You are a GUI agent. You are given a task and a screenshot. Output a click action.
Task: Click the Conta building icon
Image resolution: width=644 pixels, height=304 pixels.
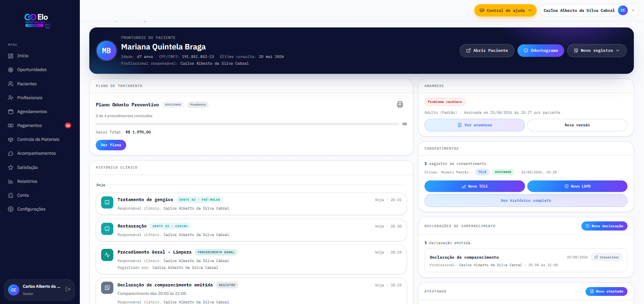coord(11,195)
